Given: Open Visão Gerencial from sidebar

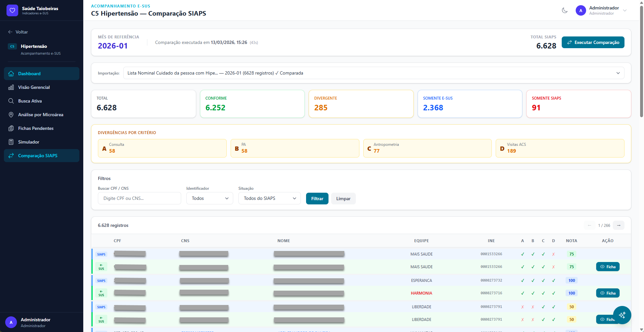Looking at the screenshot, I should (34, 87).
